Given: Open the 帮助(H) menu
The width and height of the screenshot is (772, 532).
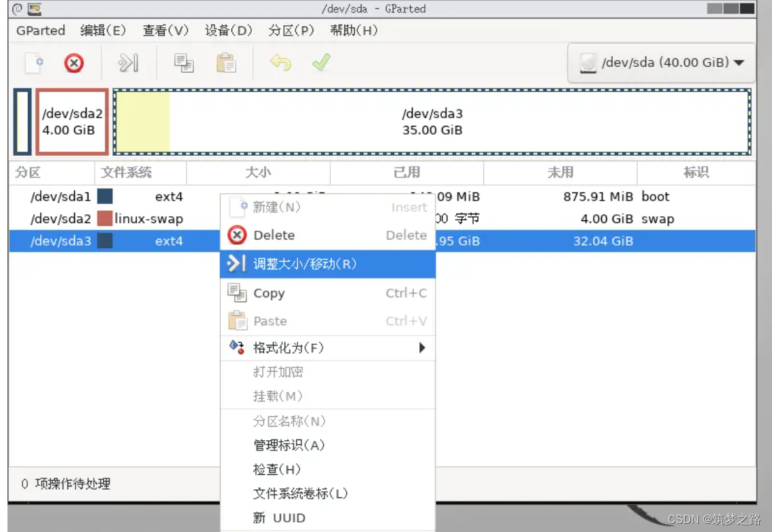Looking at the screenshot, I should point(353,31).
